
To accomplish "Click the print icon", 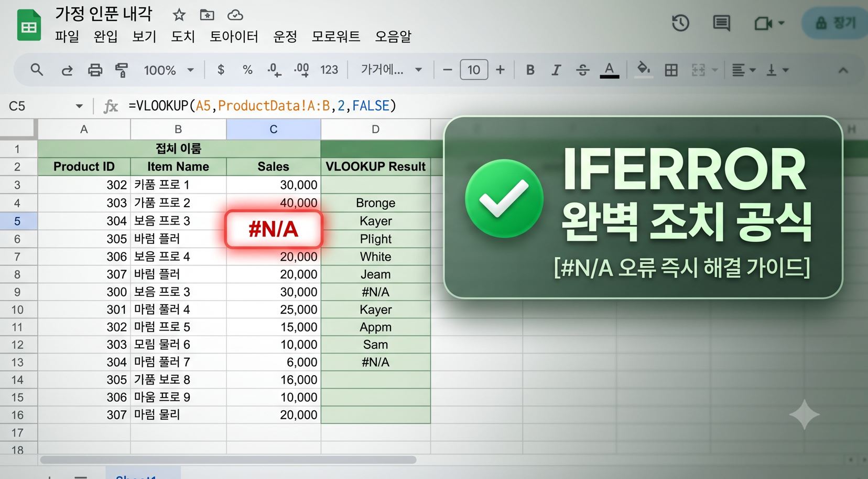I will coord(95,70).
